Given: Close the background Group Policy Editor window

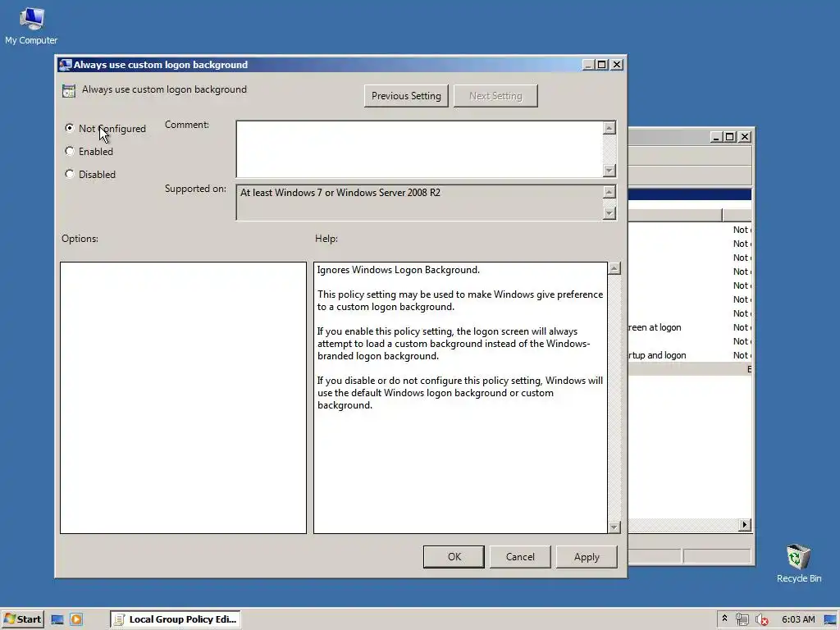Looking at the screenshot, I should pos(745,137).
